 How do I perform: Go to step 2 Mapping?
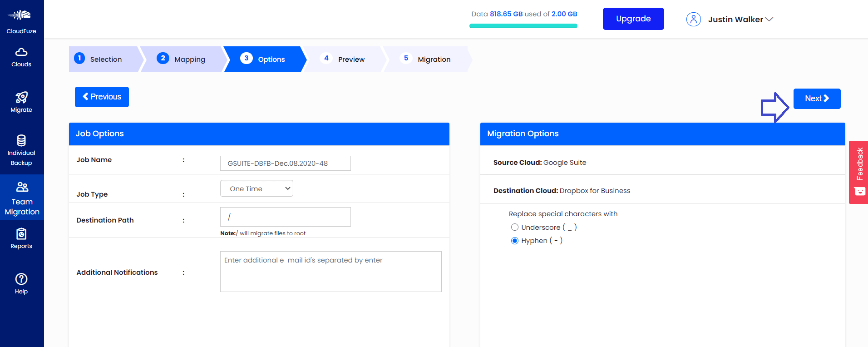(x=183, y=59)
